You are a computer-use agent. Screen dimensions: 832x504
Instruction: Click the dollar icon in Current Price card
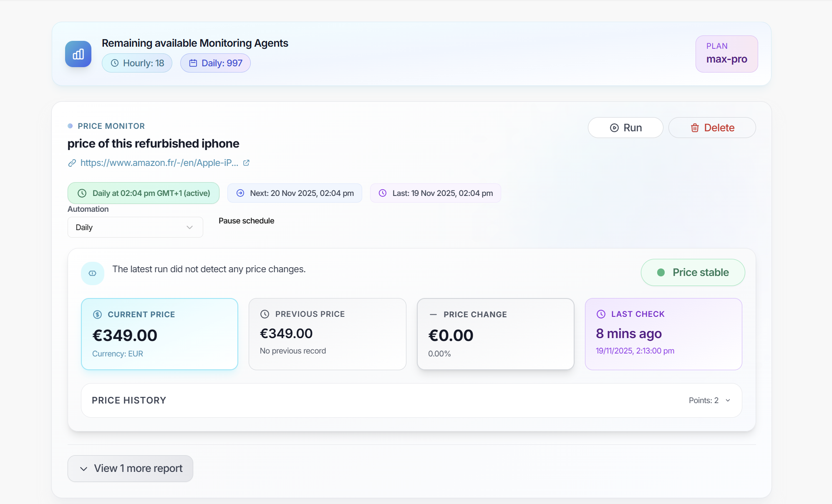coord(97,314)
